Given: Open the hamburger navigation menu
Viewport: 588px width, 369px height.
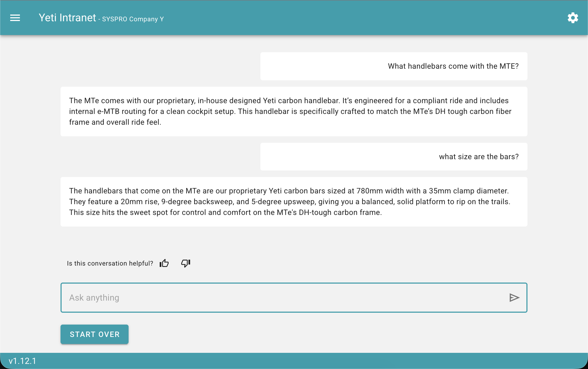Looking at the screenshot, I should (15, 18).
